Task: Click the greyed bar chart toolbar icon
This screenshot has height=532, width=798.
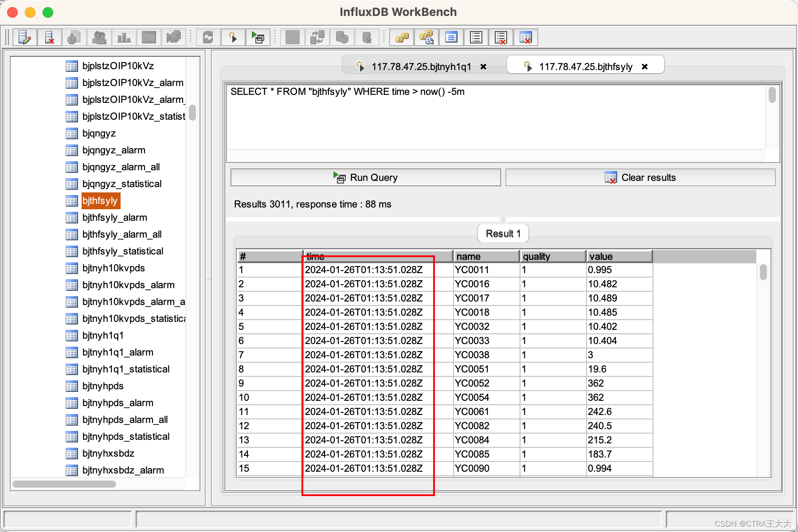Action: (x=124, y=37)
